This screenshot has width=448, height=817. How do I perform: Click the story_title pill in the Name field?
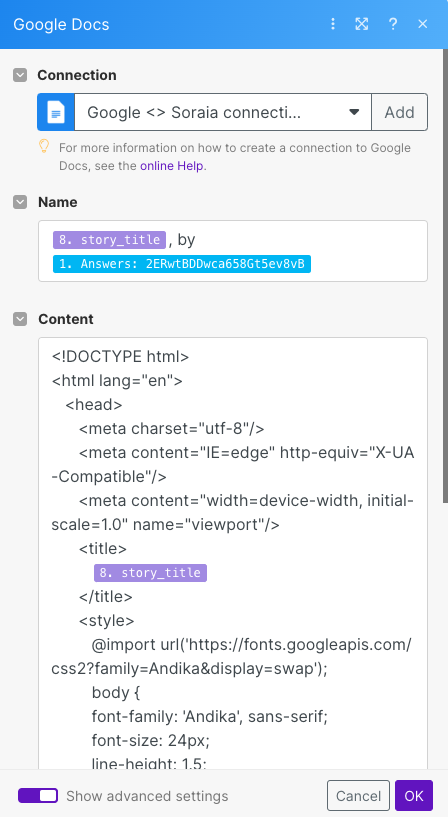109,240
